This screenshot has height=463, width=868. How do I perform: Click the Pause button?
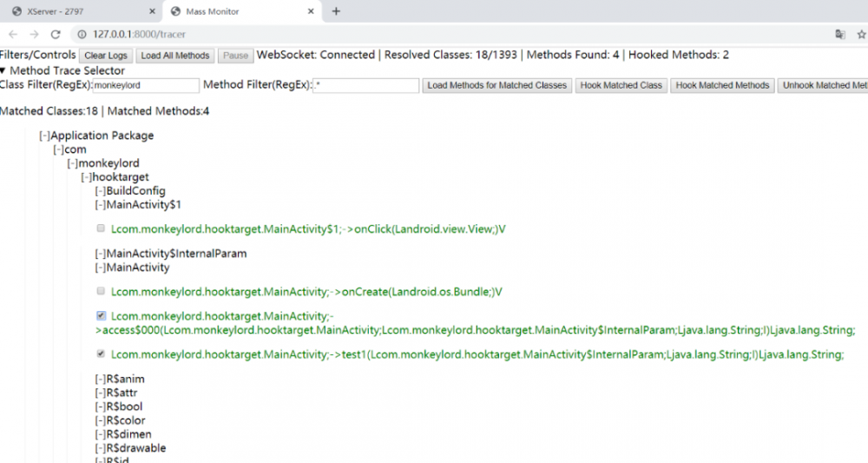(236, 56)
